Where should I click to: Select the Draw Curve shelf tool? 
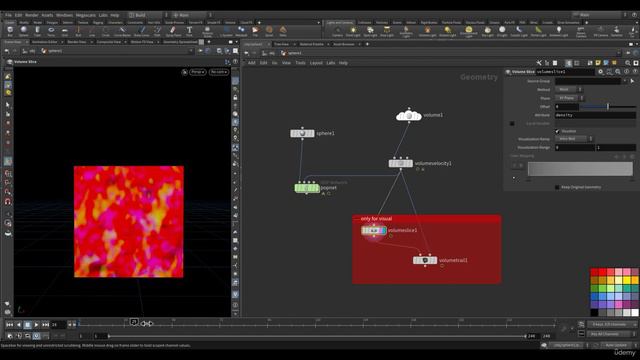142,31
